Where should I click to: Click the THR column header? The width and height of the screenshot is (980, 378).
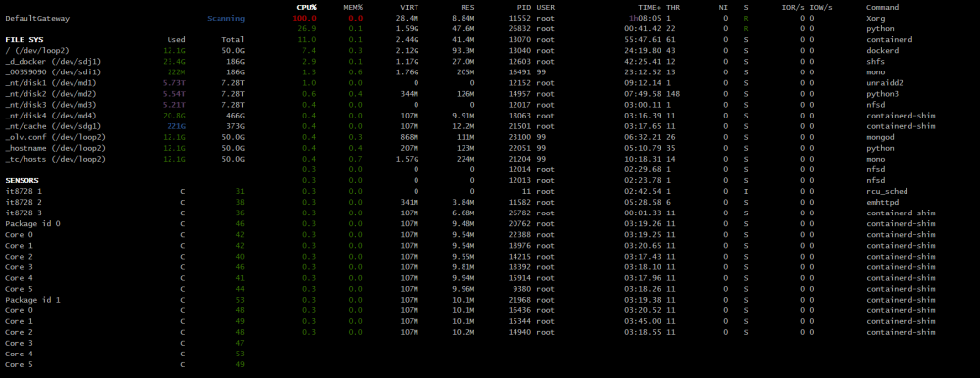674,8
